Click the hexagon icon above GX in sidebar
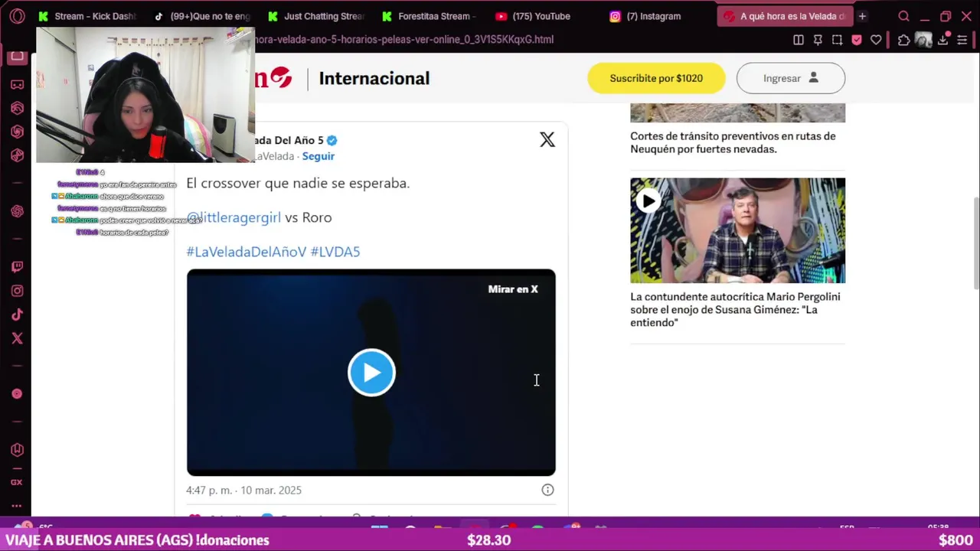This screenshot has height=551, width=980. [17, 450]
